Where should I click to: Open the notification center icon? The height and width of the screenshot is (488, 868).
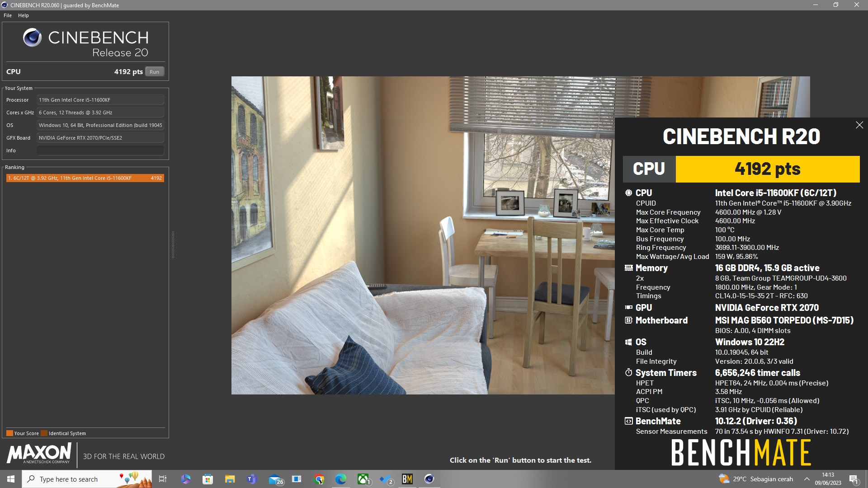pos(854,479)
